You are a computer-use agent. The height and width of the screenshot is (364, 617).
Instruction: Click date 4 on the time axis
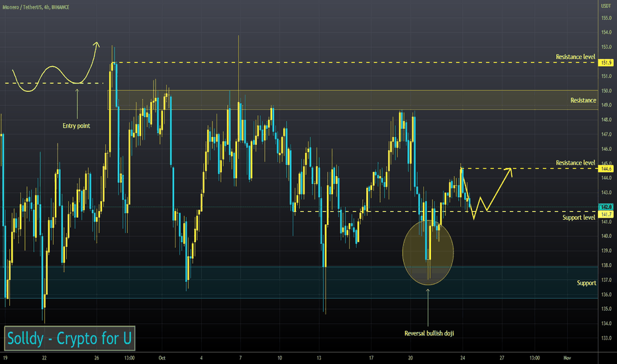coord(201,357)
